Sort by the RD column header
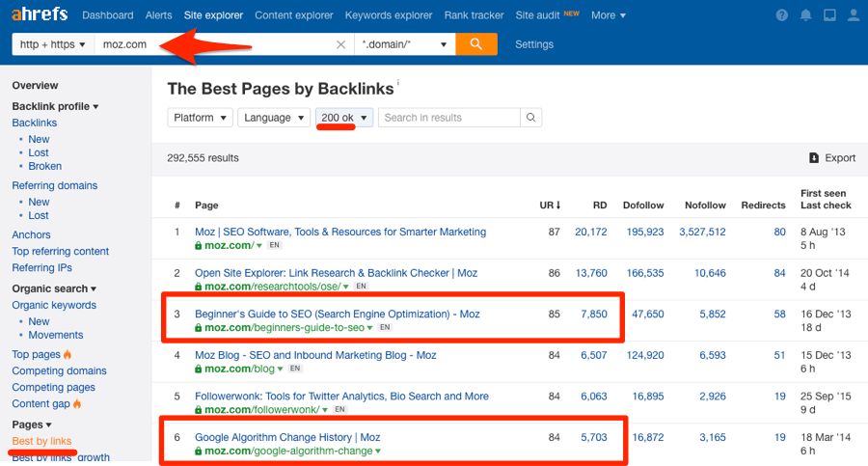Screen dimensions: 868x466 click(600, 205)
